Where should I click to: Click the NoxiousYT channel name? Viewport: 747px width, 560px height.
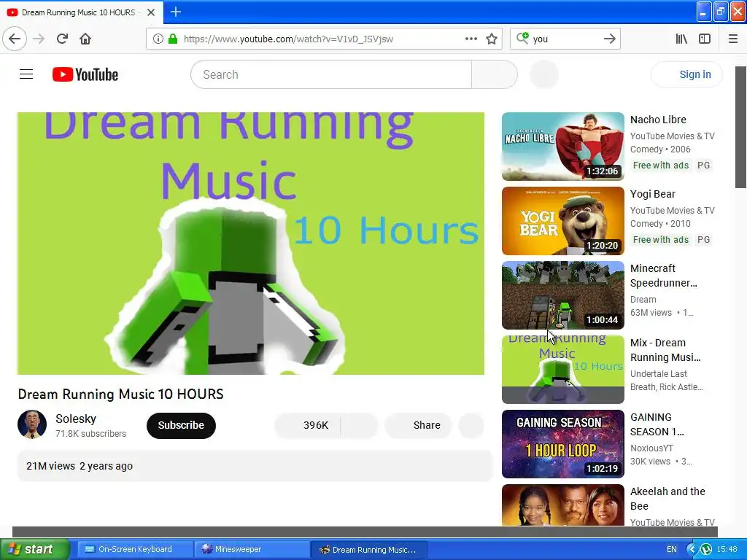(x=651, y=448)
